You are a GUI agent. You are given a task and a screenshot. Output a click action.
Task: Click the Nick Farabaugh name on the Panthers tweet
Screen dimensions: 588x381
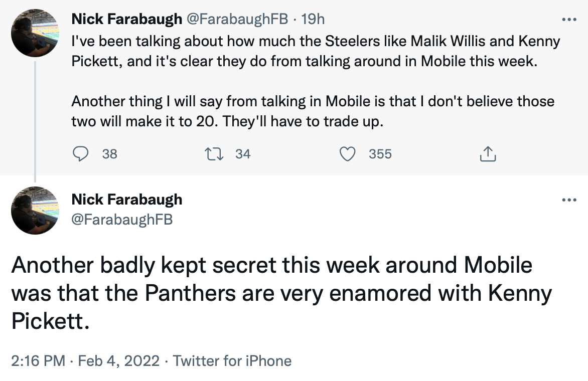point(127,200)
